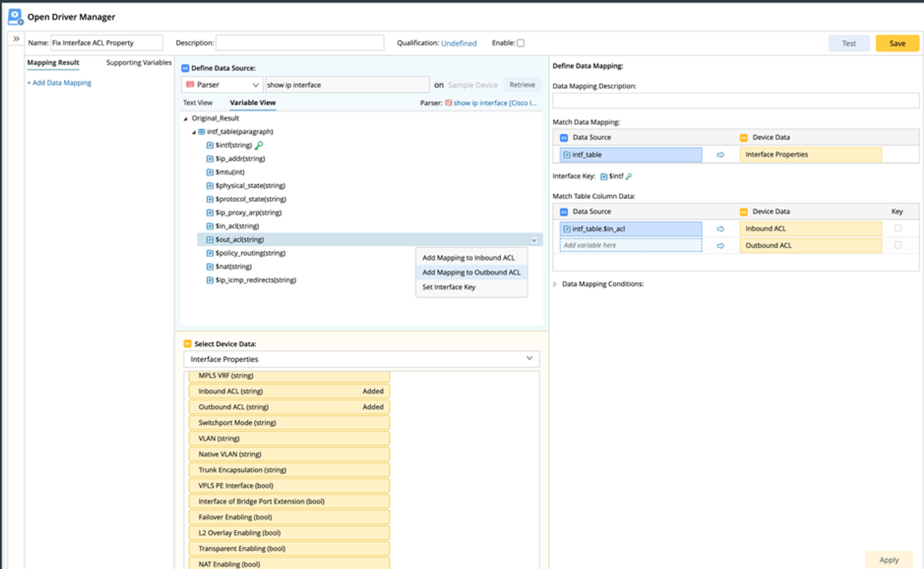The height and width of the screenshot is (569, 924).
Task: Switch to the Supporting Variables tab
Action: tap(138, 63)
